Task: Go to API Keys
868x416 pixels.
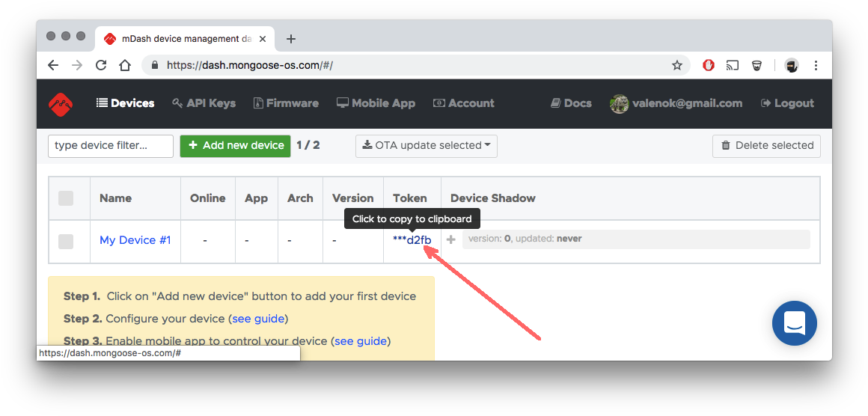Action: click(x=204, y=103)
